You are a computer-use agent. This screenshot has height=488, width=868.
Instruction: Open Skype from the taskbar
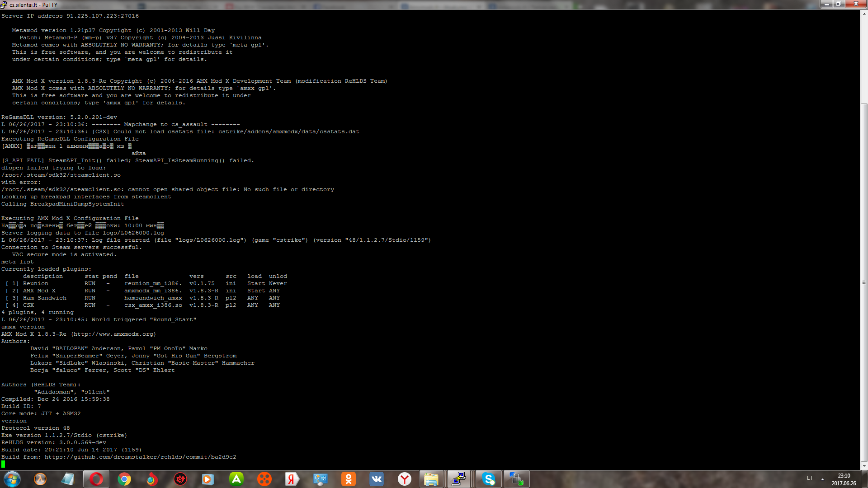[x=488, y=479]
